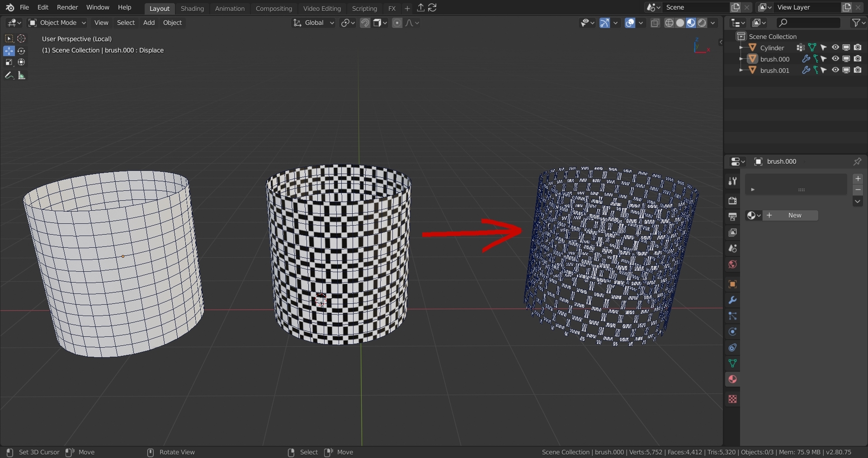
Task: Activate the Measure tool
Action: (21, 76)
